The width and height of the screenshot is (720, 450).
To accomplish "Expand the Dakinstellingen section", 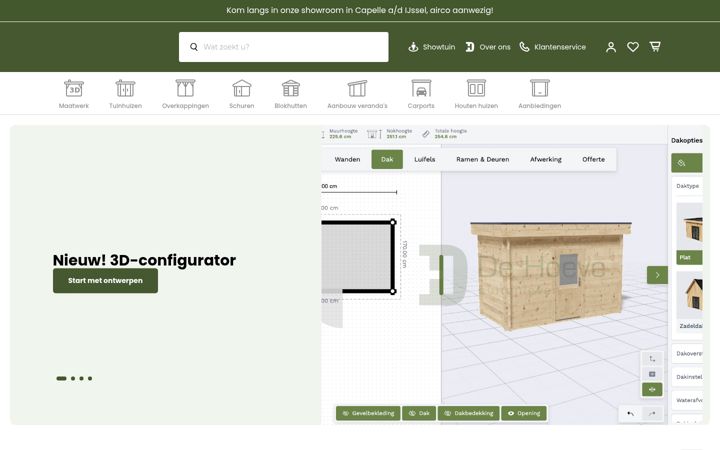I will point(687,377).
